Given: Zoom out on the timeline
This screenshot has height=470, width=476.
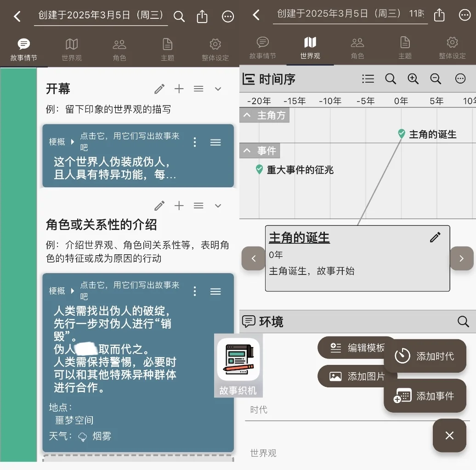Looking at the screenshot, I should coord(436,78).
